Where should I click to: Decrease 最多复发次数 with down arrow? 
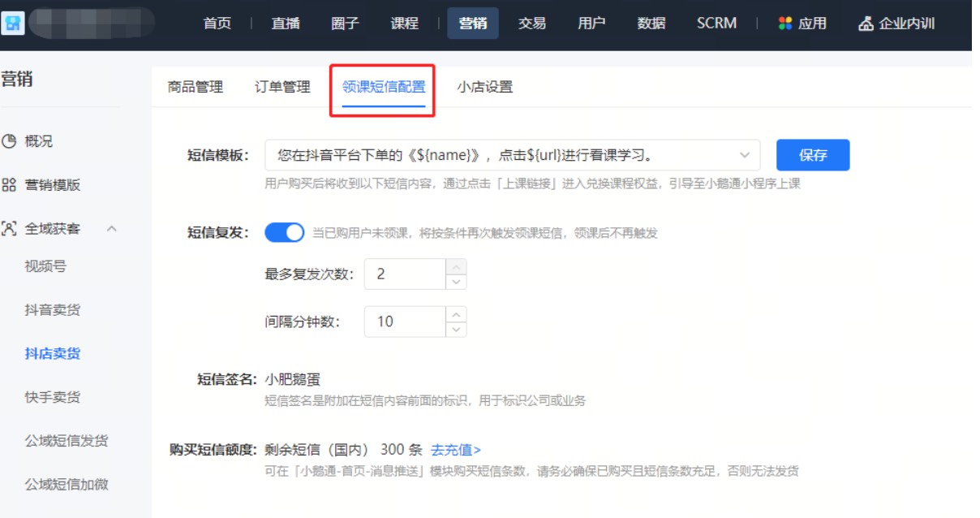(458, 282)
